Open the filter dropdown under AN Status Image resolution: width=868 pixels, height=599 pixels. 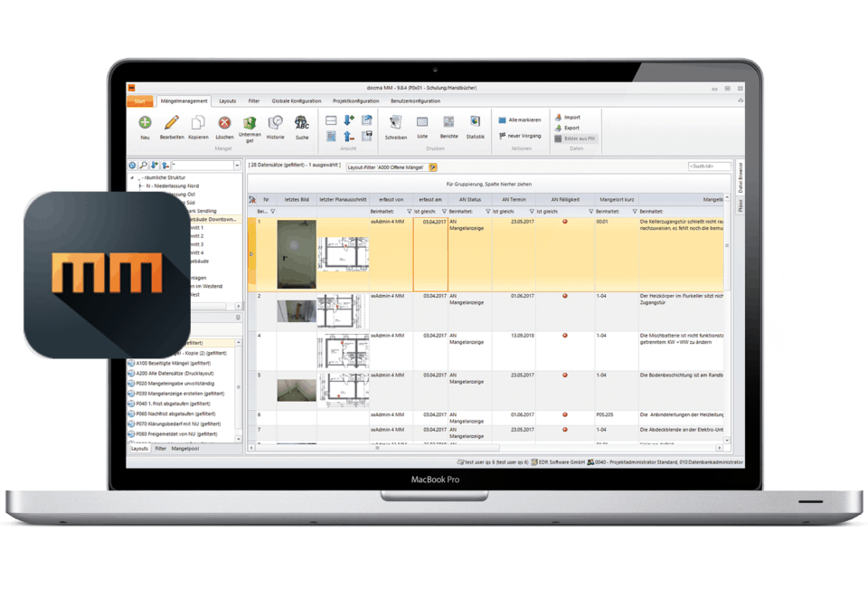tap(487, 212)
